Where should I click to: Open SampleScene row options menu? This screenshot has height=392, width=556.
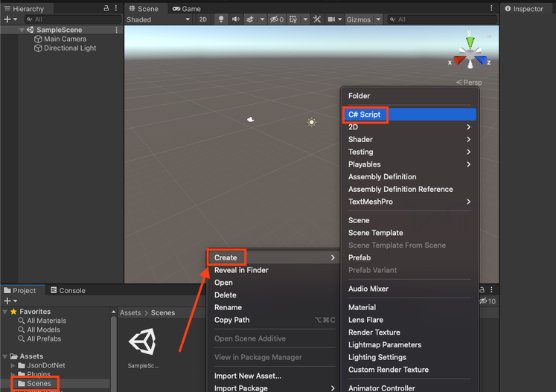(x=116, y=30)
